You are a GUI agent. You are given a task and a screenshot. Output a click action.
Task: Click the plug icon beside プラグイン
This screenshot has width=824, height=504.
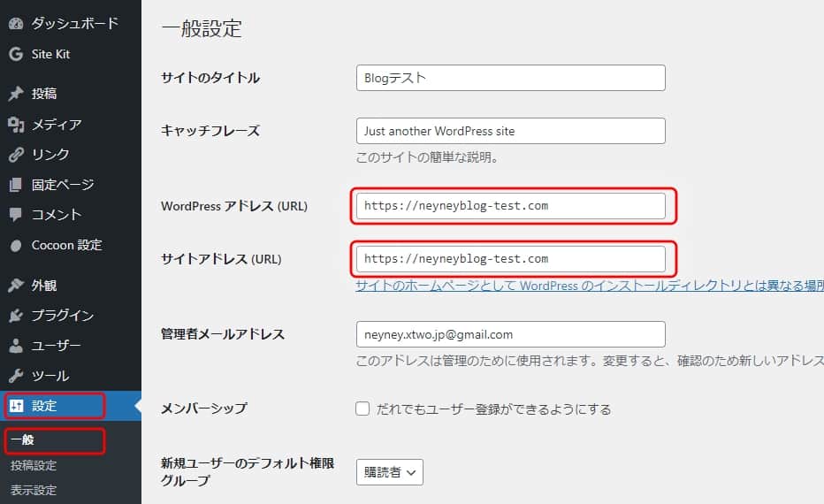click(x=16, y=316)
